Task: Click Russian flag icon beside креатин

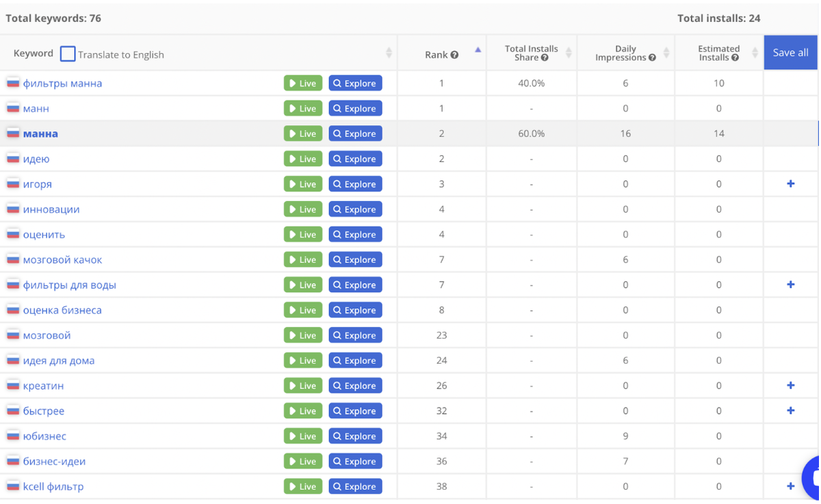Action: 12,385
